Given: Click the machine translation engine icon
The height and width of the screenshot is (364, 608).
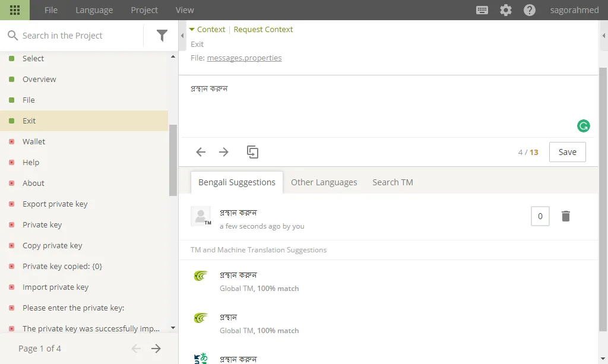Looking at the screenshot, I should 201,358.
